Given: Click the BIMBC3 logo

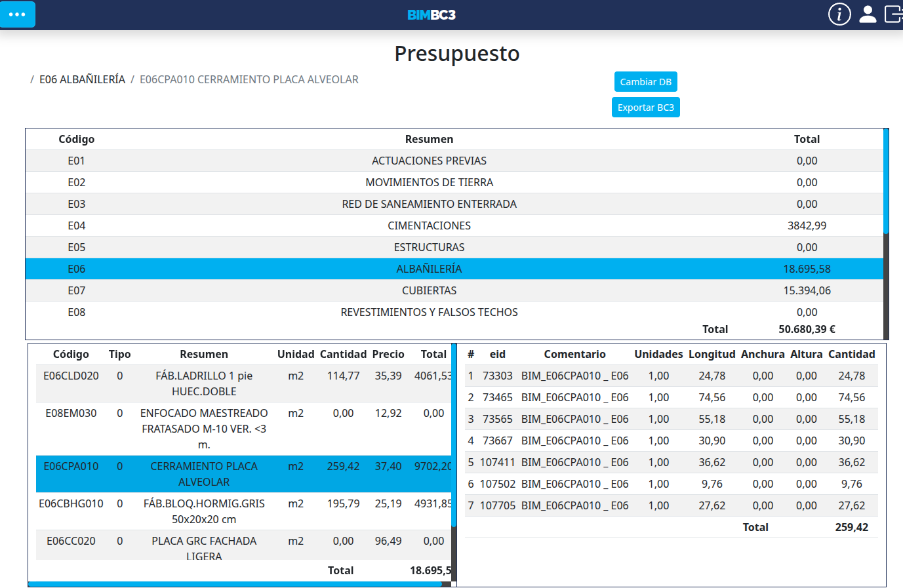Looking at the screenshot, I should coord(431,14).
